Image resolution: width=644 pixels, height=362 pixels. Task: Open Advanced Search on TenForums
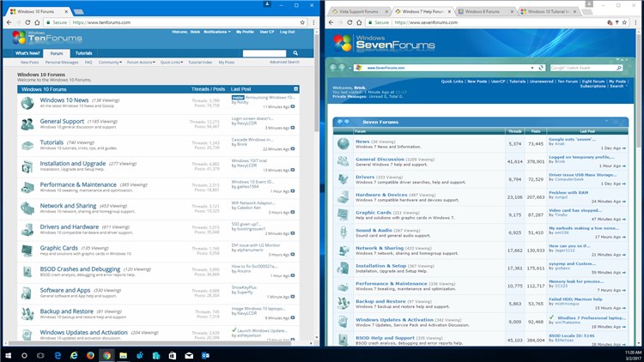[x=284, y=62]
